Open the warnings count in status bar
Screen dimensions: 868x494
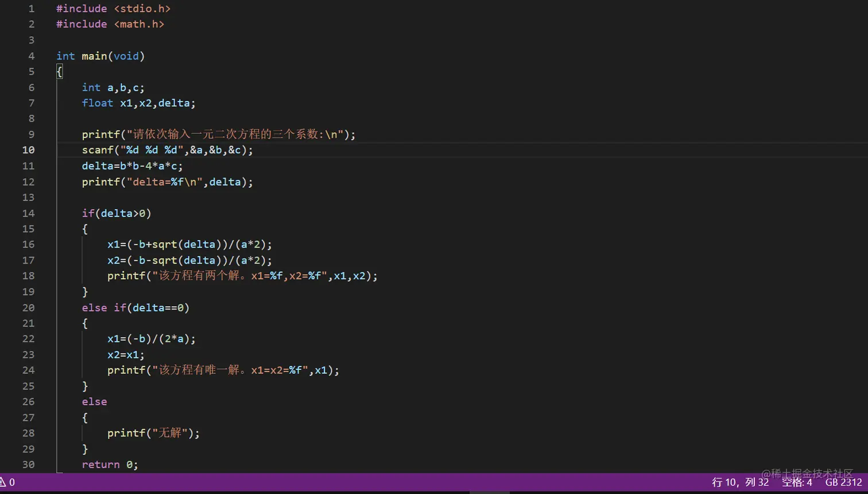tap(7, 483)
